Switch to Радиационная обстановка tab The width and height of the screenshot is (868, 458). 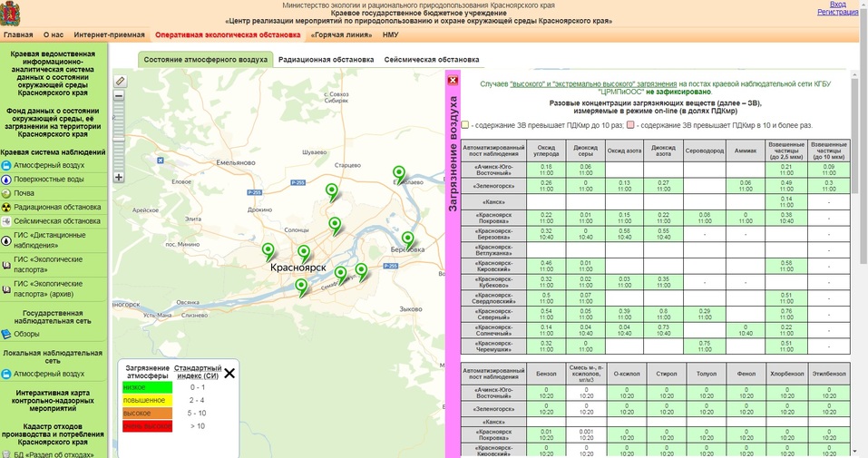coord(326,60)
